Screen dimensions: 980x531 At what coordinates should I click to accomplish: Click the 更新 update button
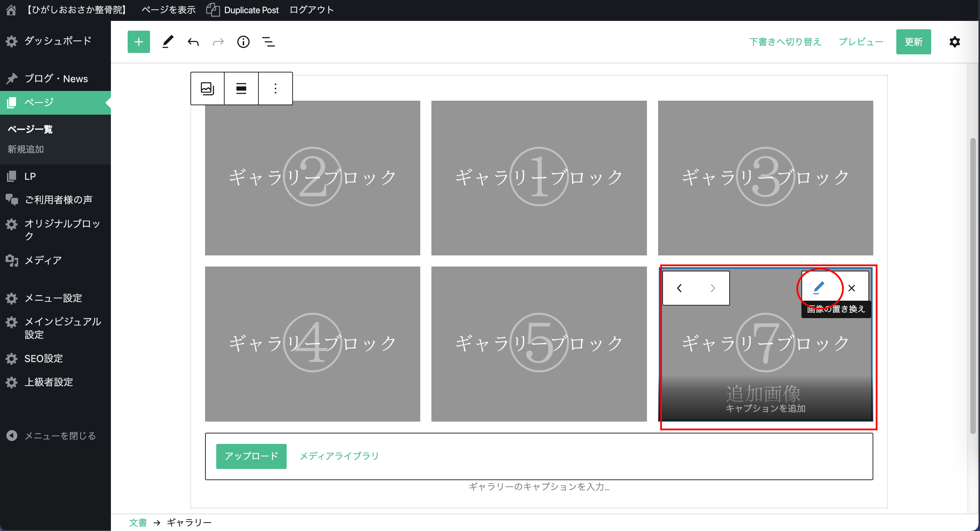click(913, 42)
